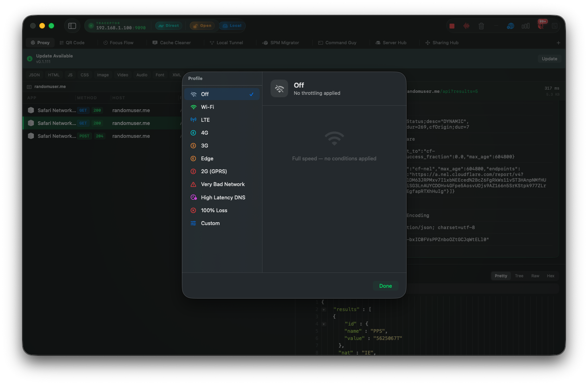588x385 pixels.
Task: Switch to the Command Guy tab
Action: (x=337, y=43)
